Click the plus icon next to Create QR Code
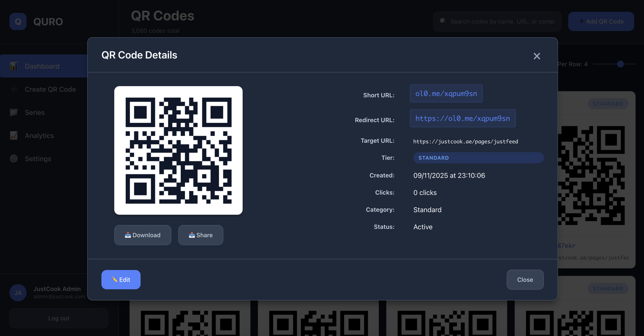 click(x=13, y=89)
